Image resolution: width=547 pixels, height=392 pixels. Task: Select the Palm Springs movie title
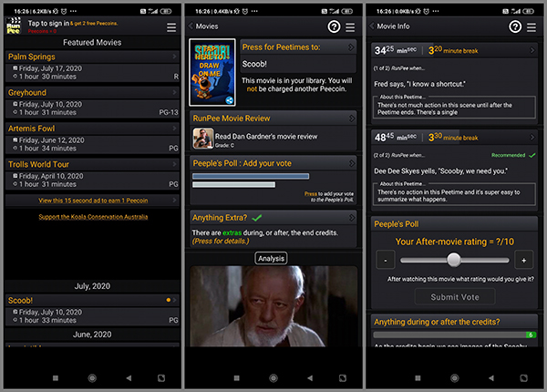(x=32, y=57)
